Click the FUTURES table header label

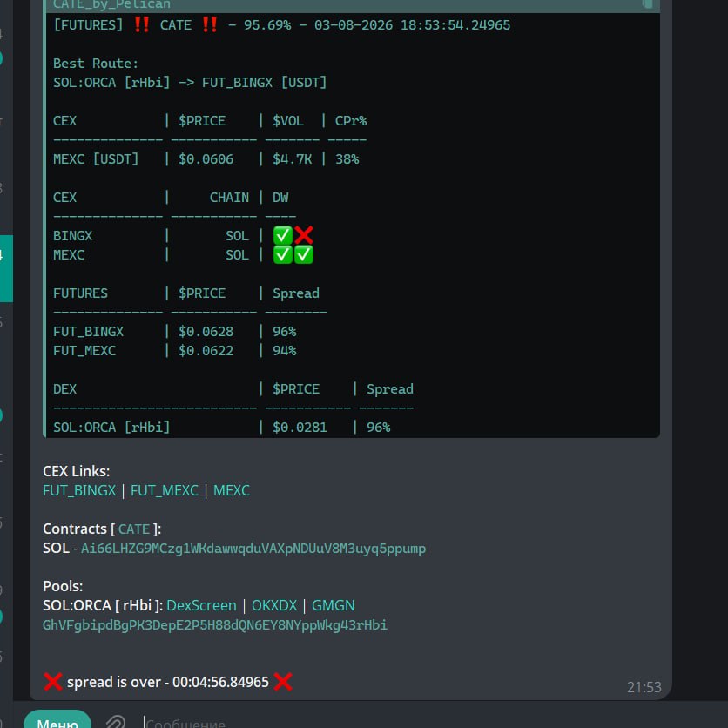pyautogui.click(x=80, y=293)
